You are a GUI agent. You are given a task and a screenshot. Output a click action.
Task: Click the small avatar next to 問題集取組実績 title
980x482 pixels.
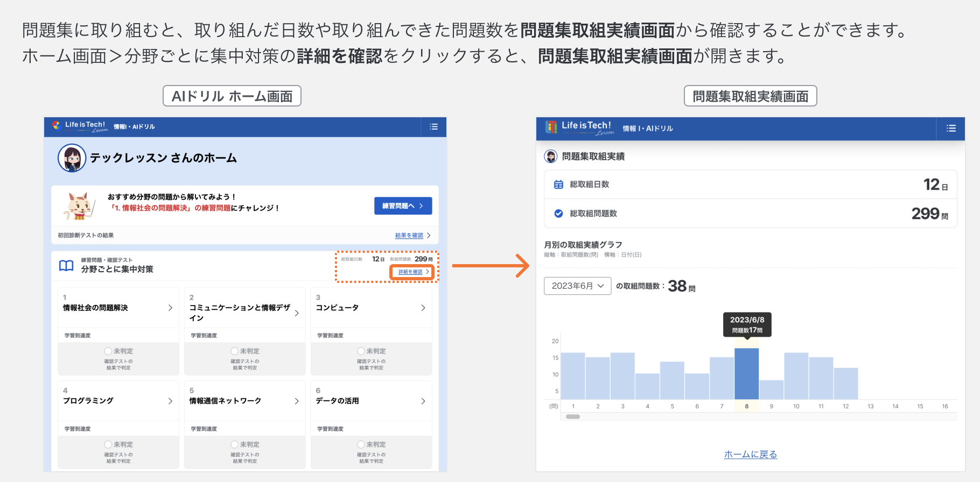(551, 157)
